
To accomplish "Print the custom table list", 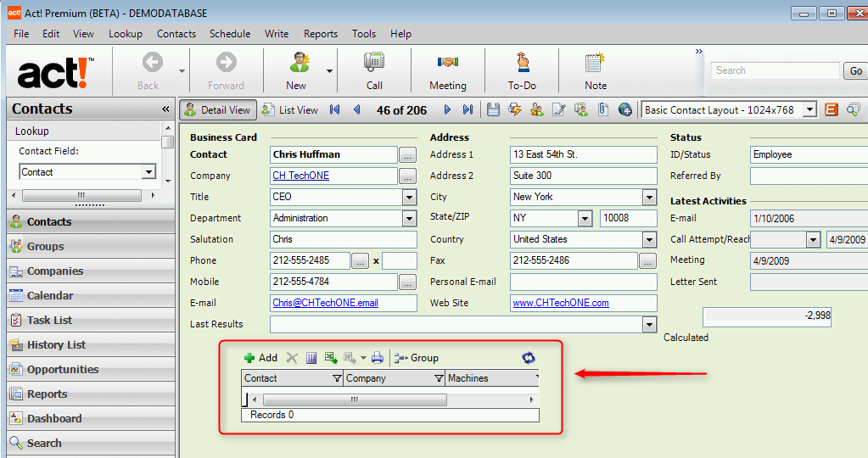I will point(378,358).
